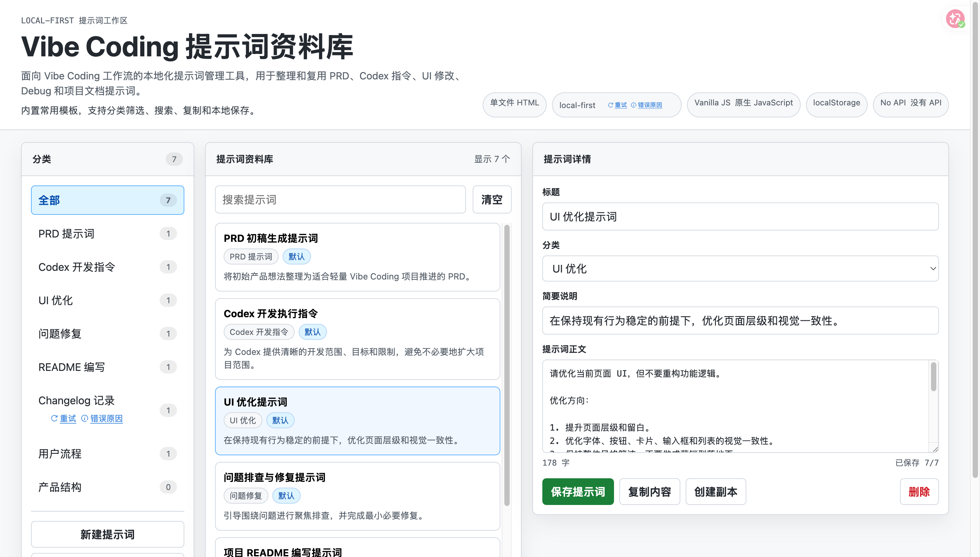Select the 问题修复 category
Viewport: 980px width, 557px height.
coord(107,334)
